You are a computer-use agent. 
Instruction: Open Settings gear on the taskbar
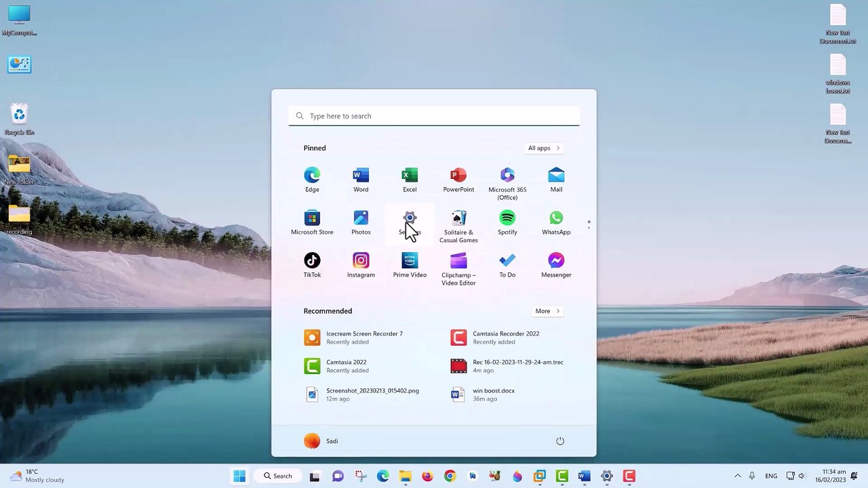pyautogui.click(x=607, y=476)
